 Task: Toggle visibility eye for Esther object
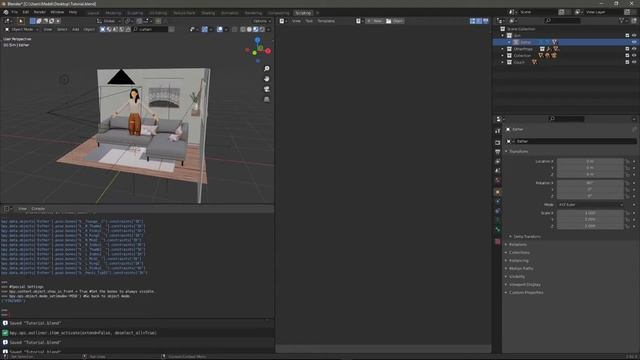pyautogui.click(x=634, y=42)
